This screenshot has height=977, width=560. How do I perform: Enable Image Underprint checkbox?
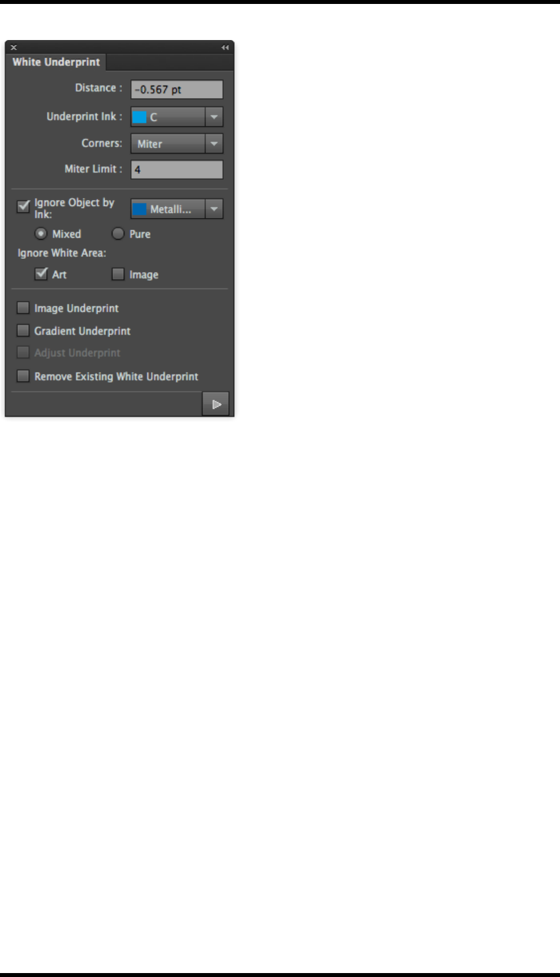[x=23, y=307]
